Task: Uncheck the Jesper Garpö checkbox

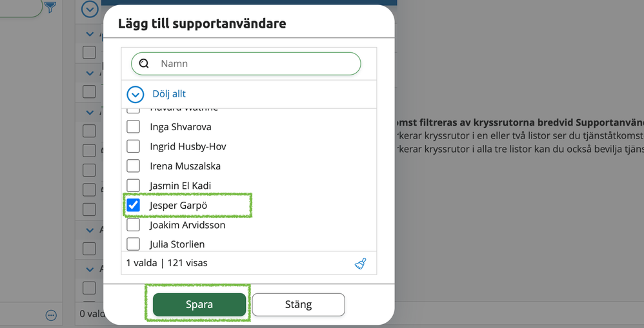Action: pyautogui.click(x=133, y=205)
